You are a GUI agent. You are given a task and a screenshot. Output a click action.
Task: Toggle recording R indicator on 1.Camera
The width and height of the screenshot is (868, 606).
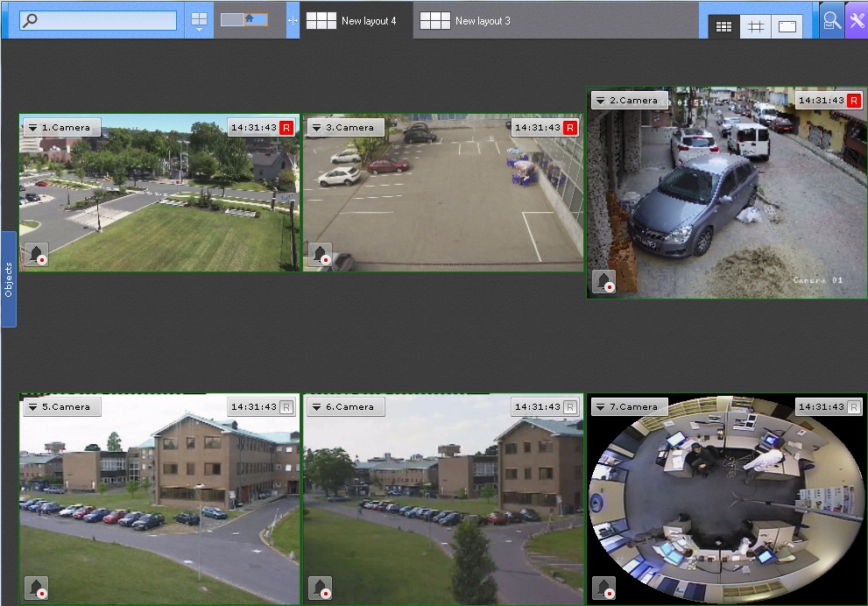tap(286, 128)
